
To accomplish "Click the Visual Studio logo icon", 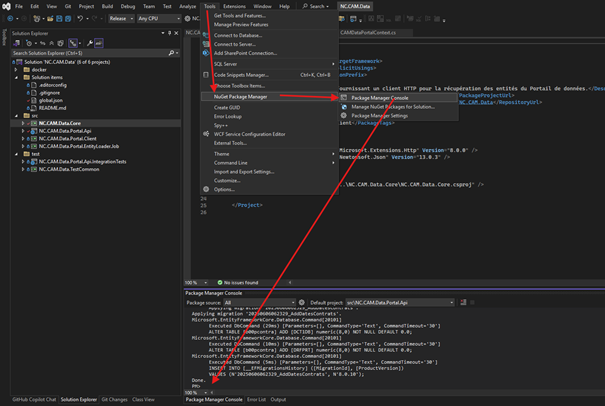I will (6, 6).
